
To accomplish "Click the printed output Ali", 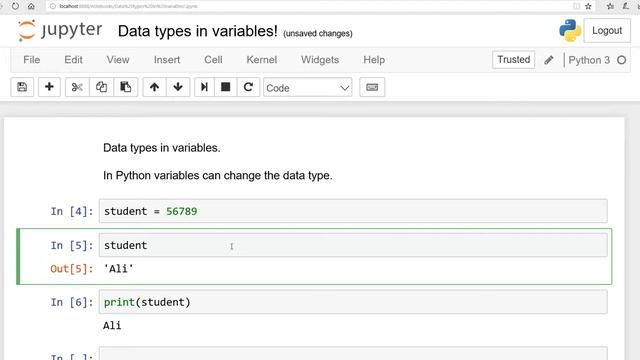I will [x=112, y=325].
